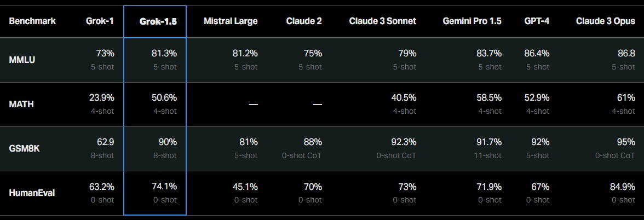Click the Claude 3 Opus header
The height and width of the screenshot is (220, 644).
point(606,21)
